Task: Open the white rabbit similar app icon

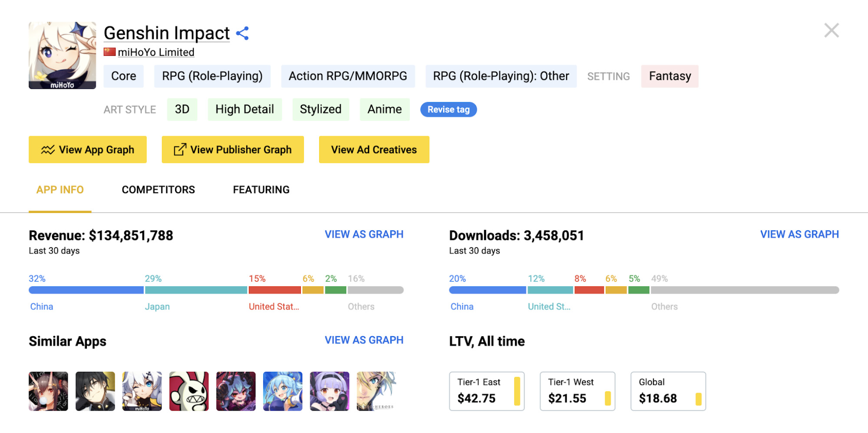Action: 189,391
